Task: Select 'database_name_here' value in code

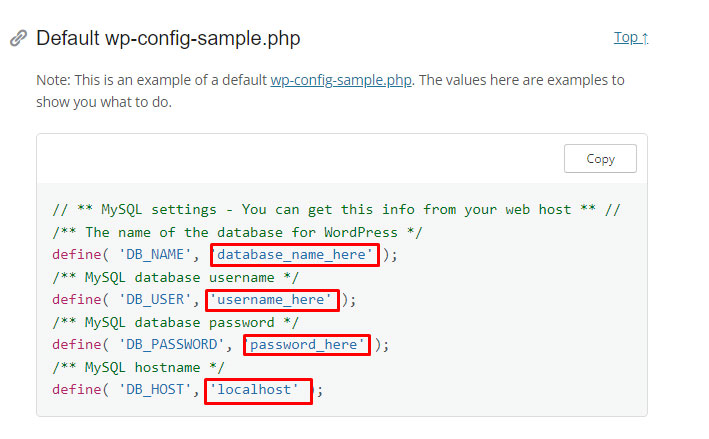Action: pos(291,255)
